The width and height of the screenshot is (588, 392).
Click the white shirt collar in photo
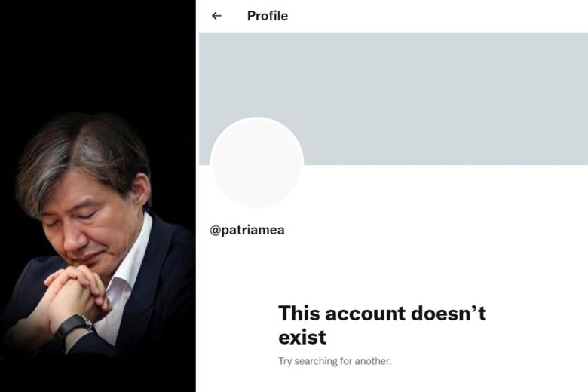[x=136, y=256]
